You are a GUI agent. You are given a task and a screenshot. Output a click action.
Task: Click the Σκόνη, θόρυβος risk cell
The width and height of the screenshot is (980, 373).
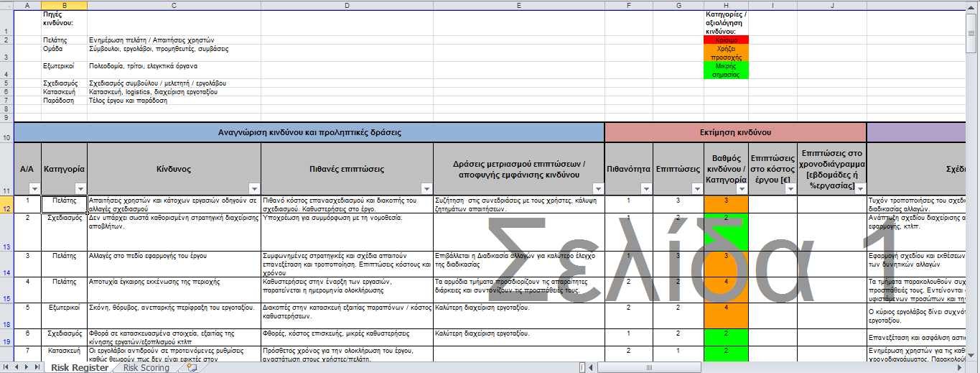click(x=174, y=316)
